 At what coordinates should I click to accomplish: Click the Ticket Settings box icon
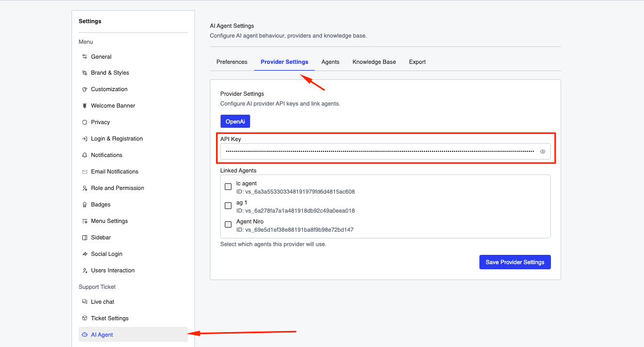pyautogui.click(x=85, y=318)
